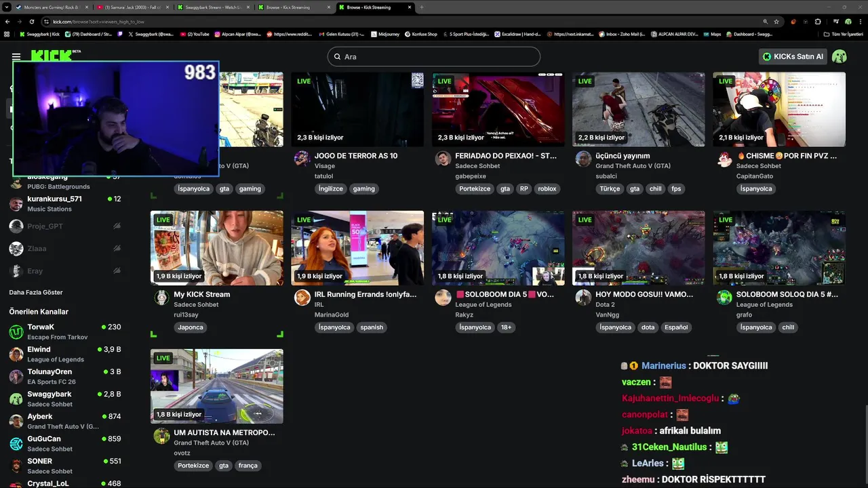Open the site info icon in the address bar

click(x=46, y=21)
